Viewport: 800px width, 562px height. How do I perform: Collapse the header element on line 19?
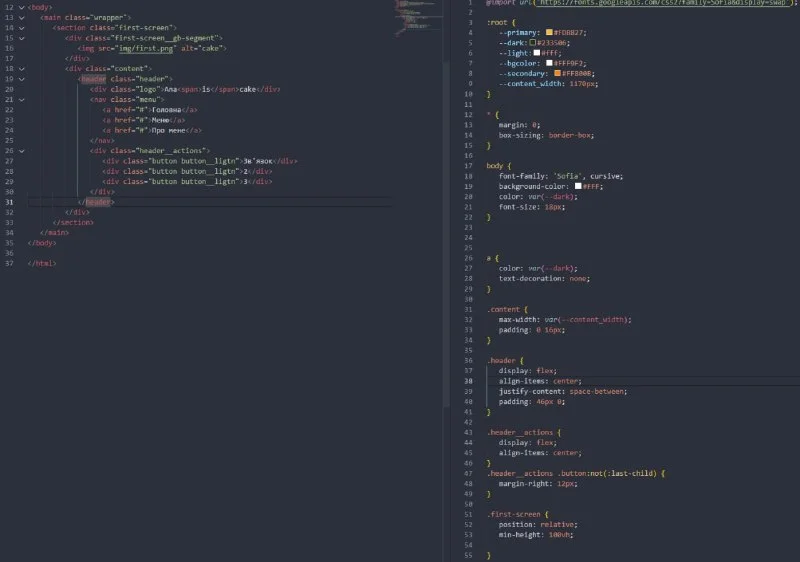22,78
